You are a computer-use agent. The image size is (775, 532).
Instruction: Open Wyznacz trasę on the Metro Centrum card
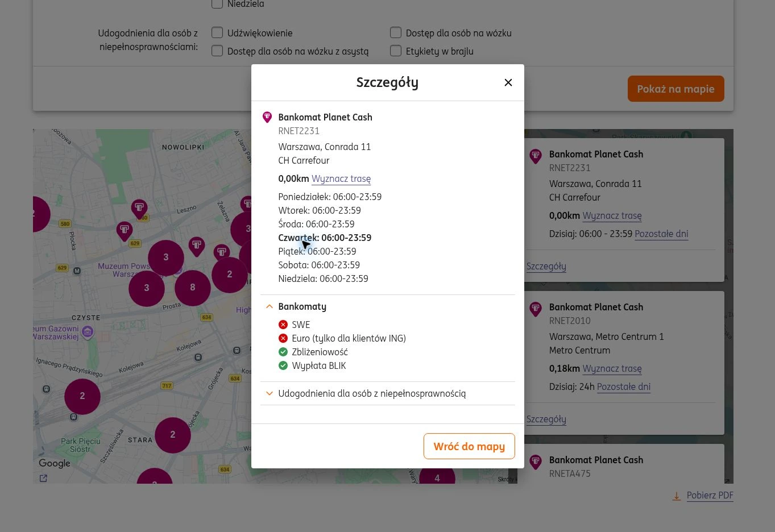point(612,369)
